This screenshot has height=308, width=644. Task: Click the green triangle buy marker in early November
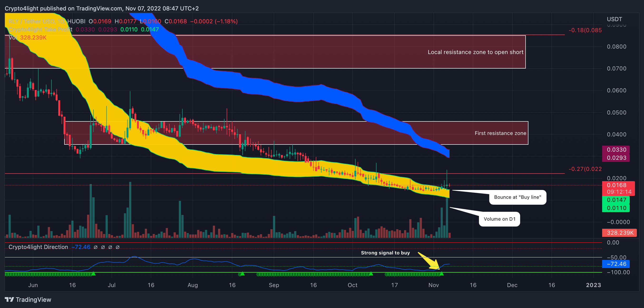(x=441, y=273)
